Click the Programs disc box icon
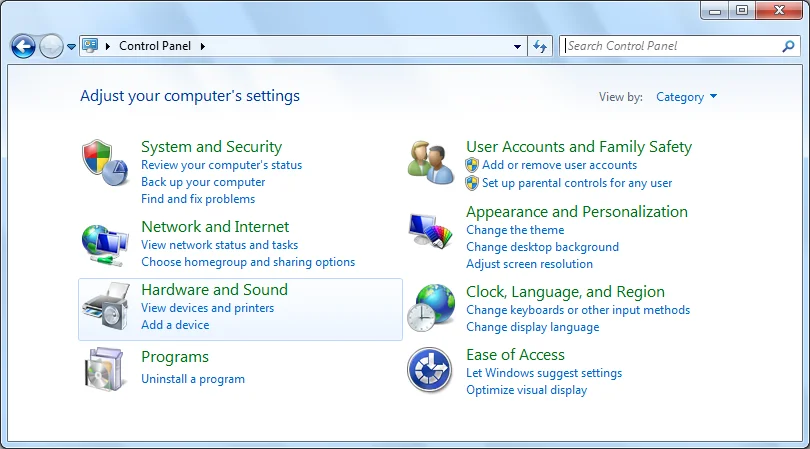This screenshot has width=810, height=449. click(105, 369)
